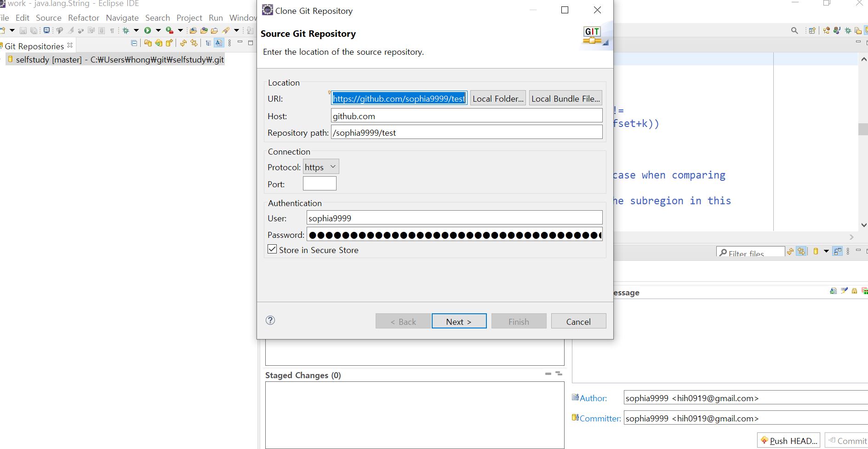This screenshot has height=449, width=868.
Task: Open the Edit menu
Action: click(x=22, y=17)
